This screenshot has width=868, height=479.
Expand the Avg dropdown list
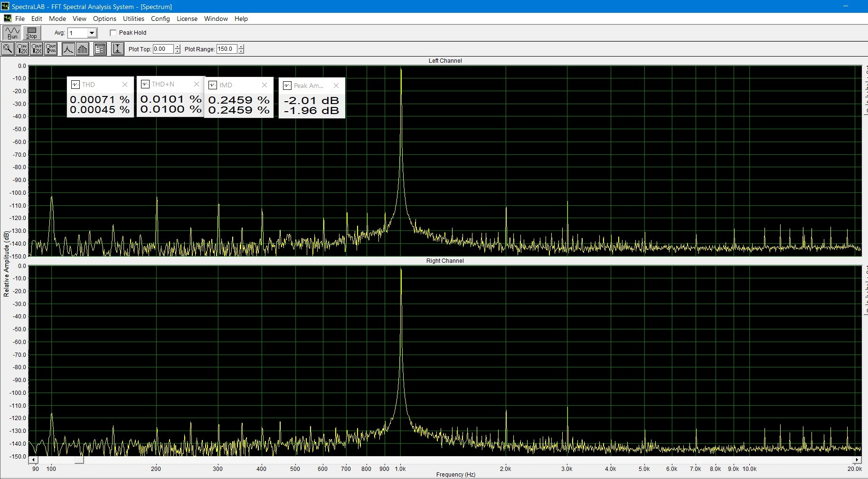[x=92, y=33]
